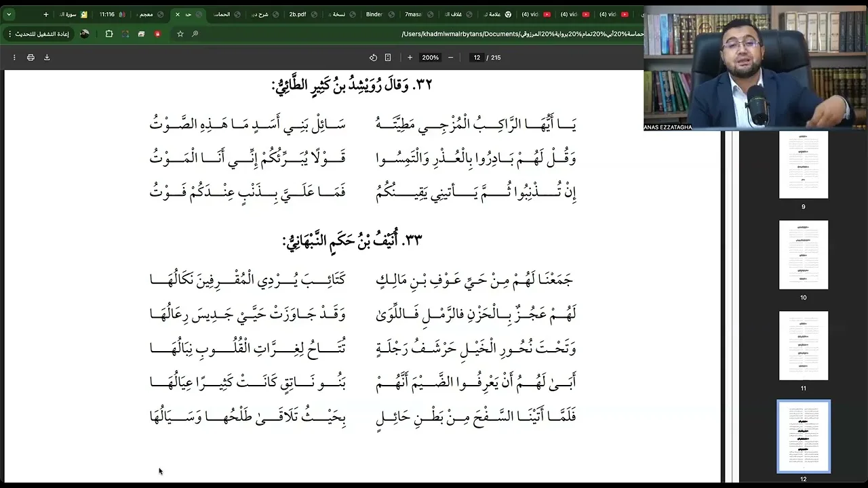Rotate the PDF page counterclockwise
Screen dimensions: 868x488
pos(373,58)
